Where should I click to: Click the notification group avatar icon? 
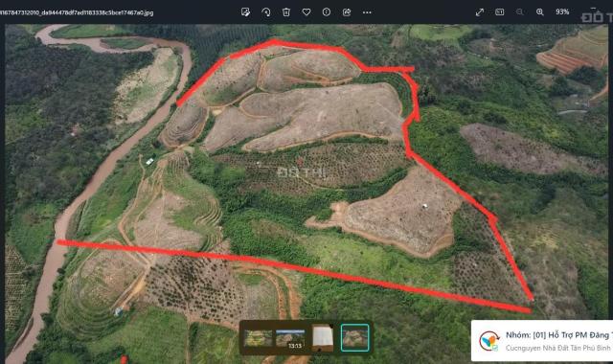coord(489,341)
